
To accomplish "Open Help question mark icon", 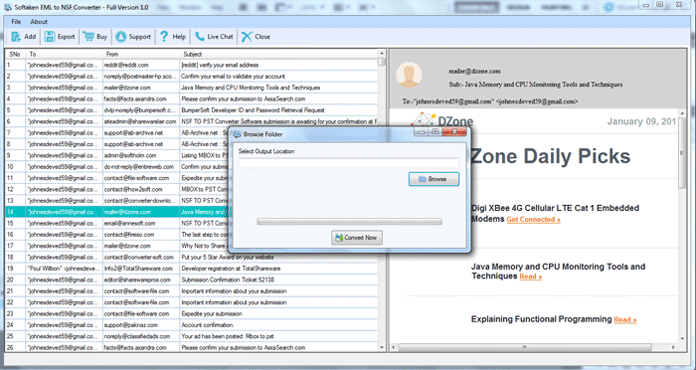I will [164, 37].
